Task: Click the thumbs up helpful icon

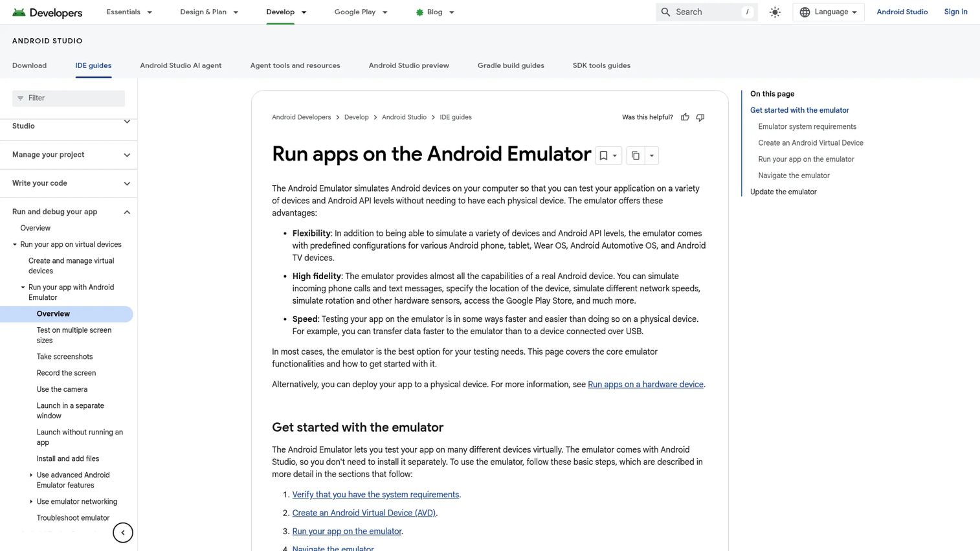Action: point(685,117)
